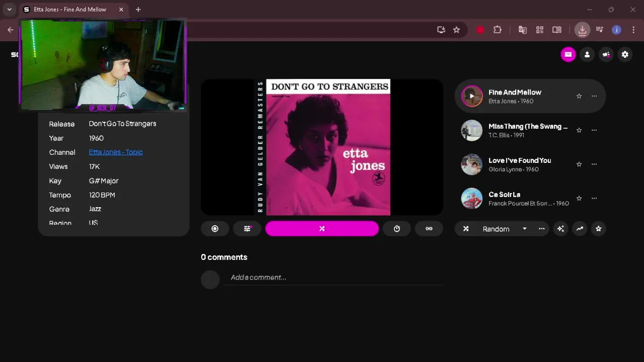Click the Ce Soir La song title

click(x=504, y=195)
